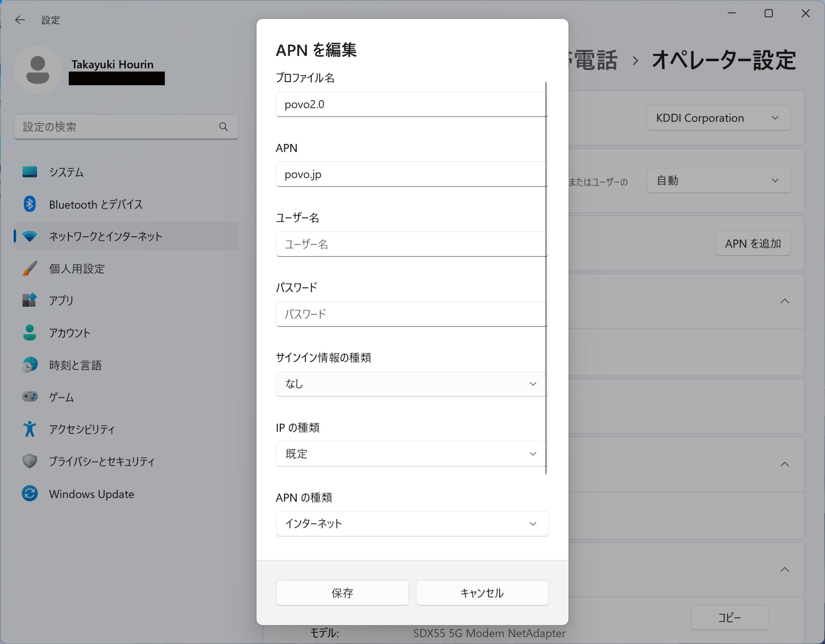Image resolution: width=825 pixels, height=644 pixels.
Task: Open the アプリ settings icon
Action: (x=30, y=300)
